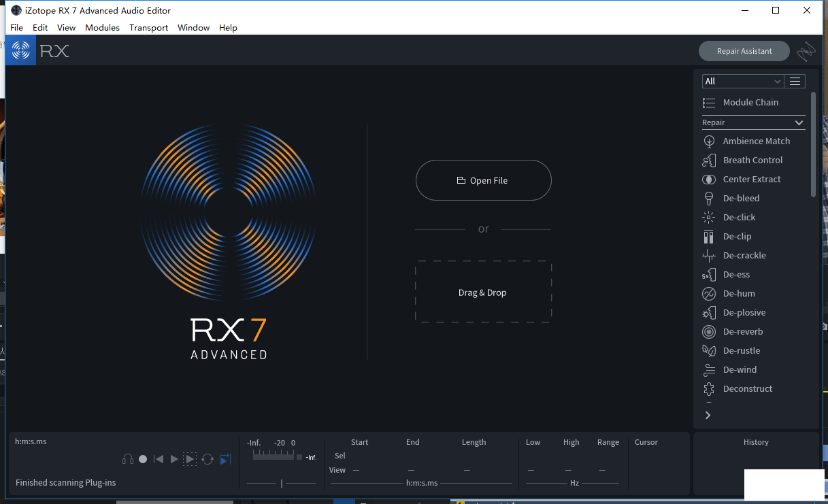Open the Transport menu
Image resolution: width=828 pixels, height=504 pixels.
pos(148,27)
